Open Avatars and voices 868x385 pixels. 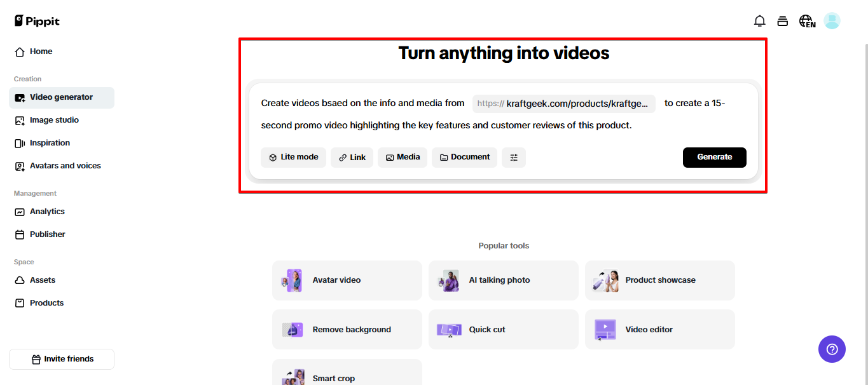click(65, 165)
